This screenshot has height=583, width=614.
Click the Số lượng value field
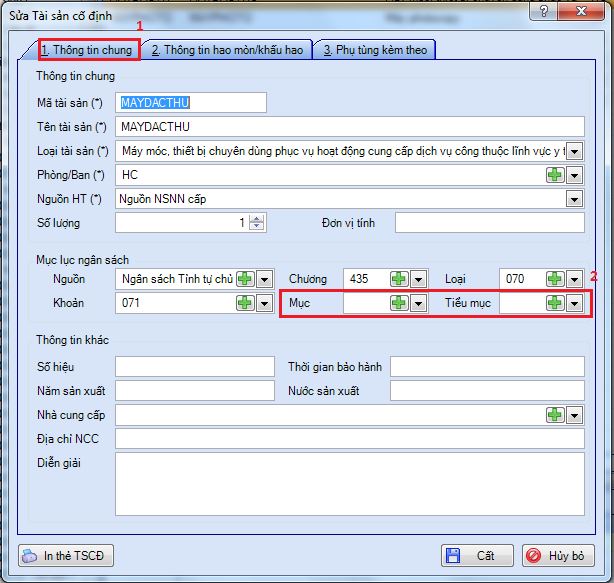(x=182, y=223)
